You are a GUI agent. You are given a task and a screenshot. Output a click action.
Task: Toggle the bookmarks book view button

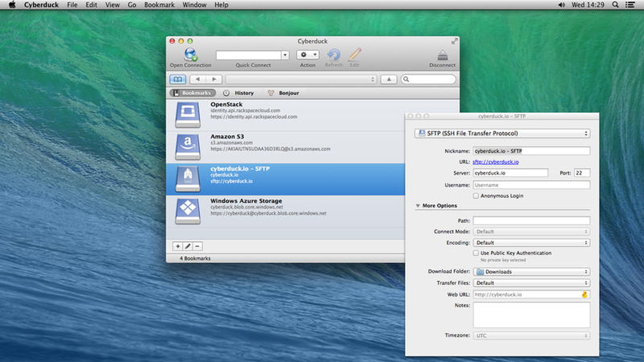tap(178, 79)
